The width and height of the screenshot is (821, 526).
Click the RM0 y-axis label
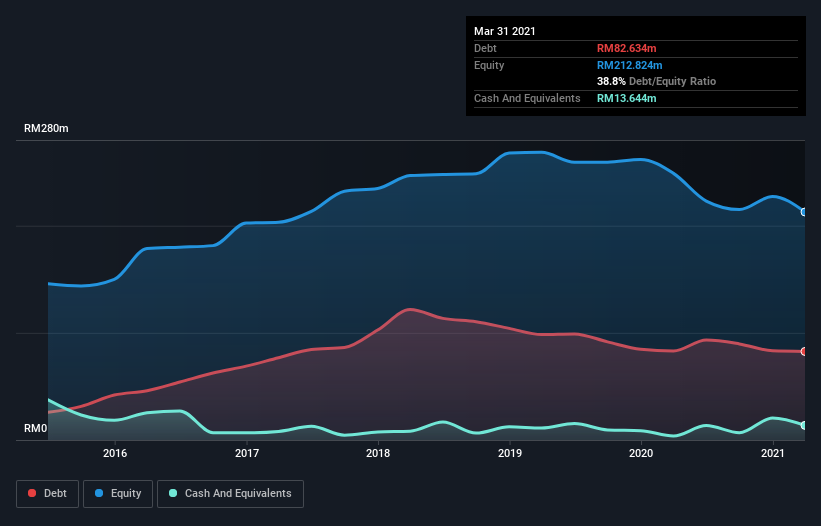click(x=36, y=428)
